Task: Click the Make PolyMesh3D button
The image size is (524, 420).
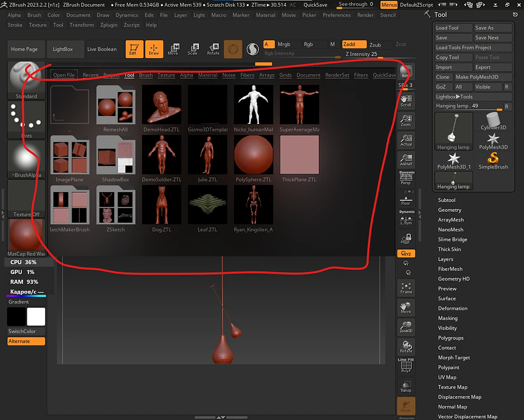Action: (483, 77)
